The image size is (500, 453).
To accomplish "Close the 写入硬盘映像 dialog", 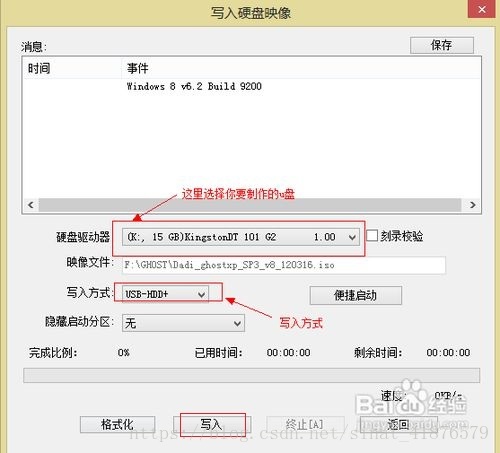I will click(x=482, y=9).
